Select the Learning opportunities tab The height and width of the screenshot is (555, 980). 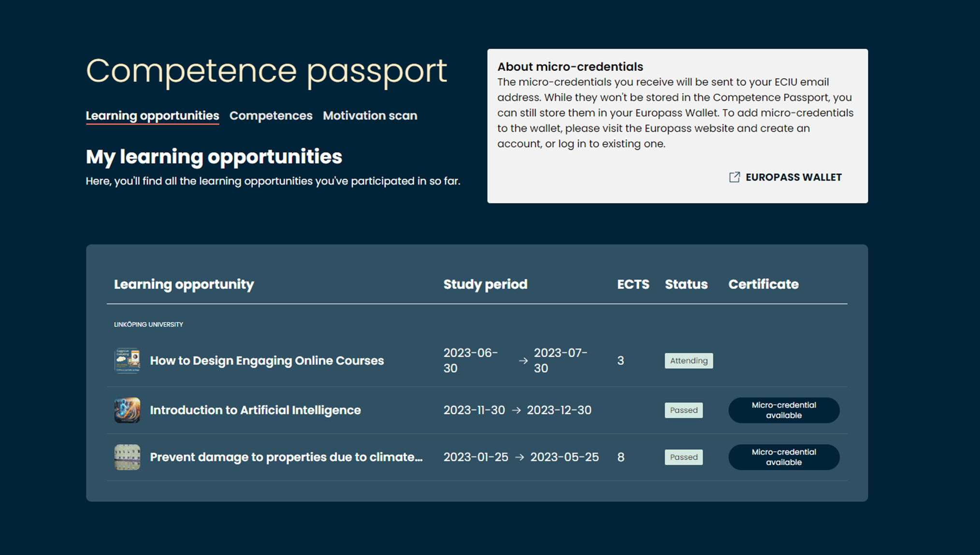coord(152,116)
